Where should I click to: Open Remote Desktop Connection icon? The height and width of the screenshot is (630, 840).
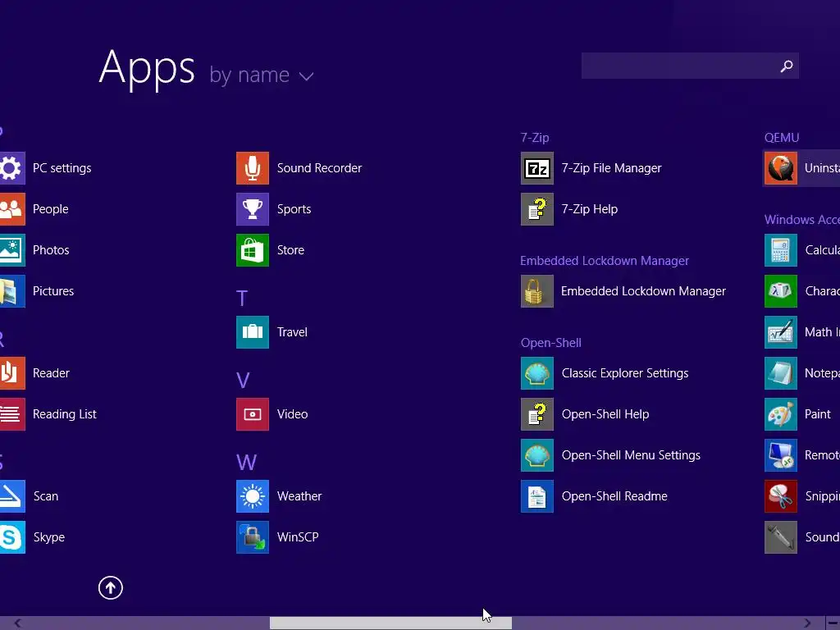pyautogui.click(x=781, y=455)
